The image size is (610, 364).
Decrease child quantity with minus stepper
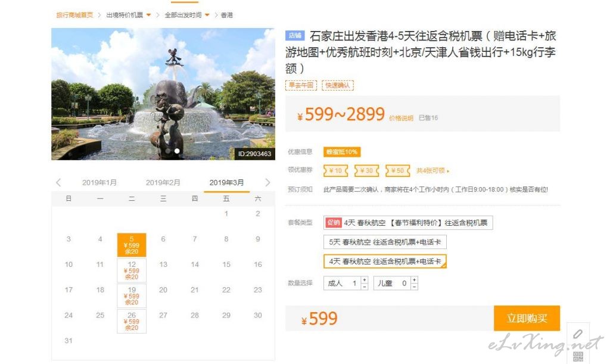[x=415, y=286]
